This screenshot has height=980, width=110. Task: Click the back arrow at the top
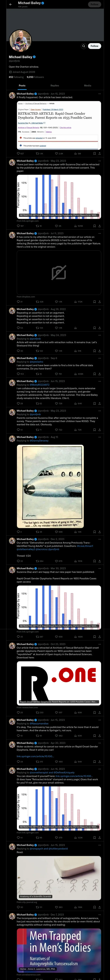11,4
